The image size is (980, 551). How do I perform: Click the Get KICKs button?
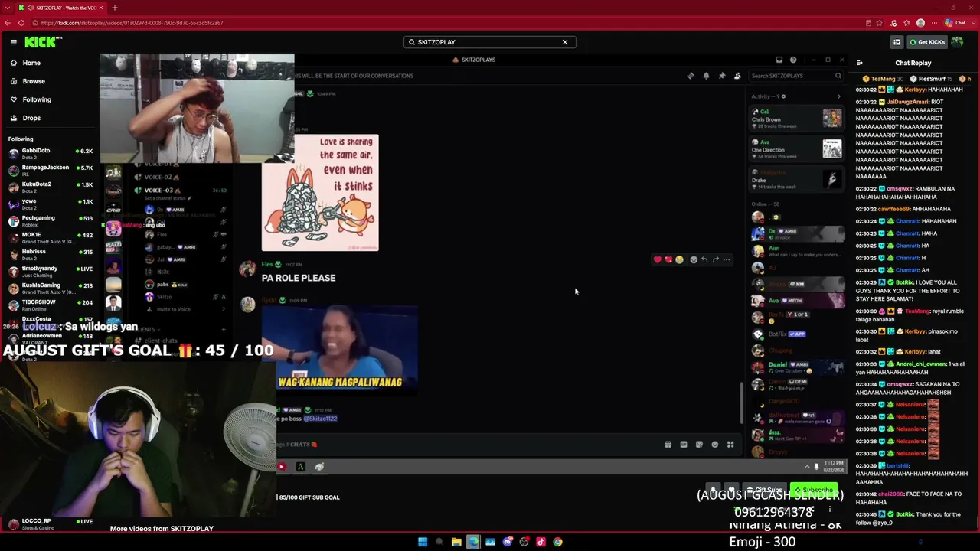(926, 42)
